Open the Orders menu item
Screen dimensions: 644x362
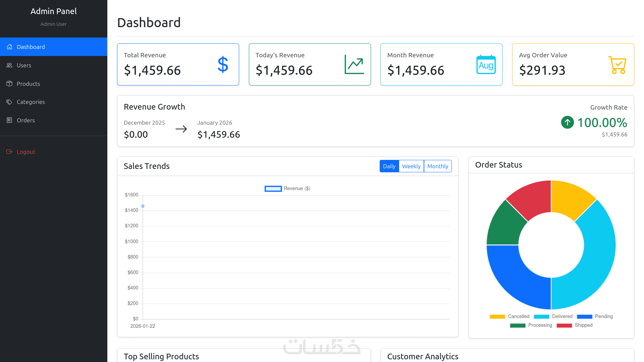[x=26, y=120]
